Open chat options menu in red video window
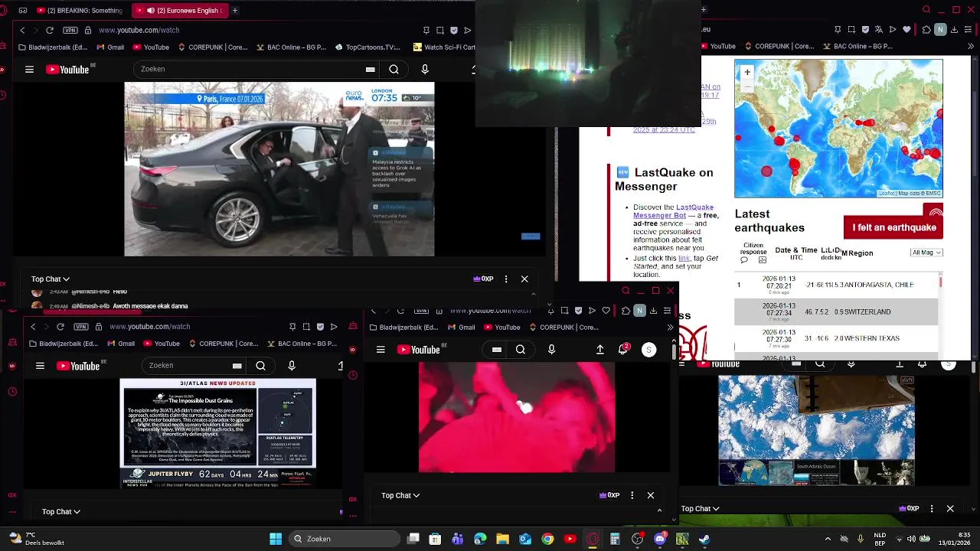The image size is (980, 551). tap(632, 496)
